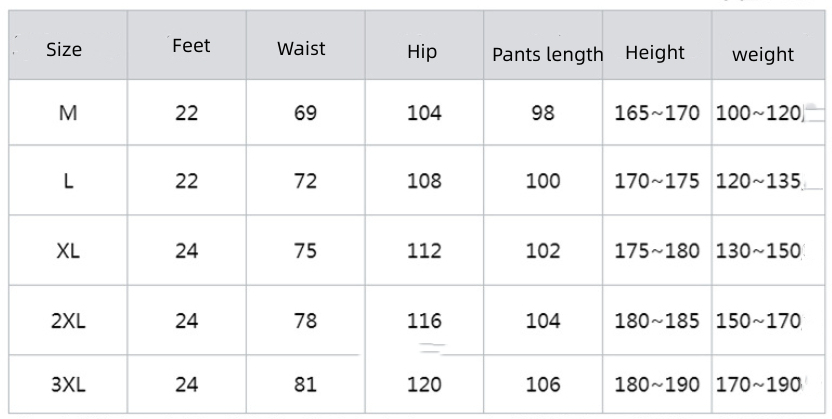Click the hip value 116 cell
832x419 pixels.
pyautogui.click(x=424, y=320)
